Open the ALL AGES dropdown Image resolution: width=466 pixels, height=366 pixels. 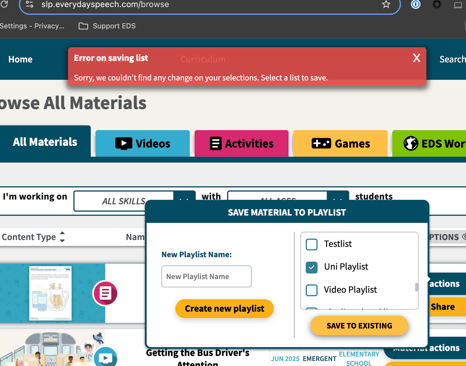point(288,196)
